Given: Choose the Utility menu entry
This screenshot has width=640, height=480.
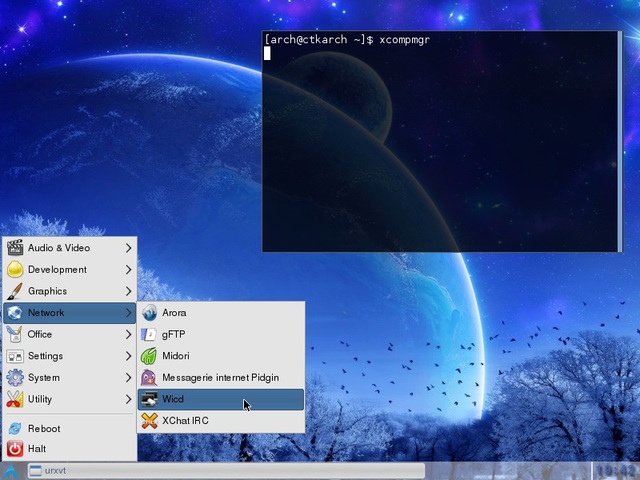Looking at the screenshot, I should [x=69, y=399].
